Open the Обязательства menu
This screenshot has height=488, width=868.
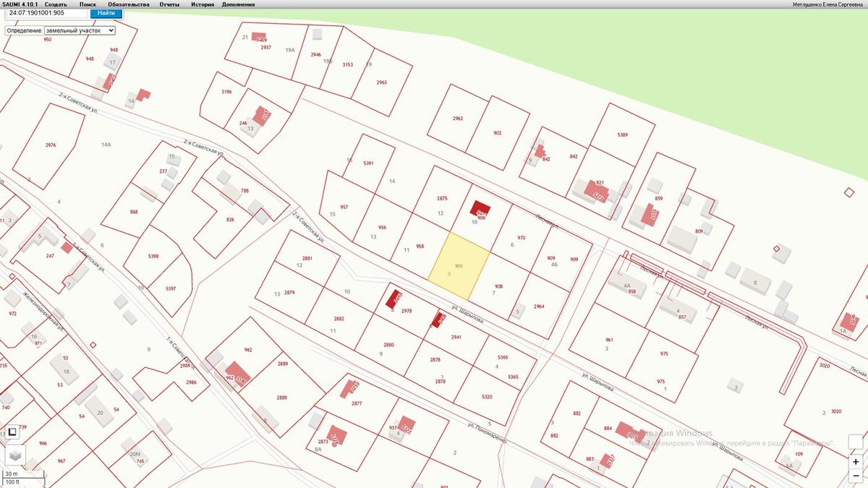[x=129, y=4]
